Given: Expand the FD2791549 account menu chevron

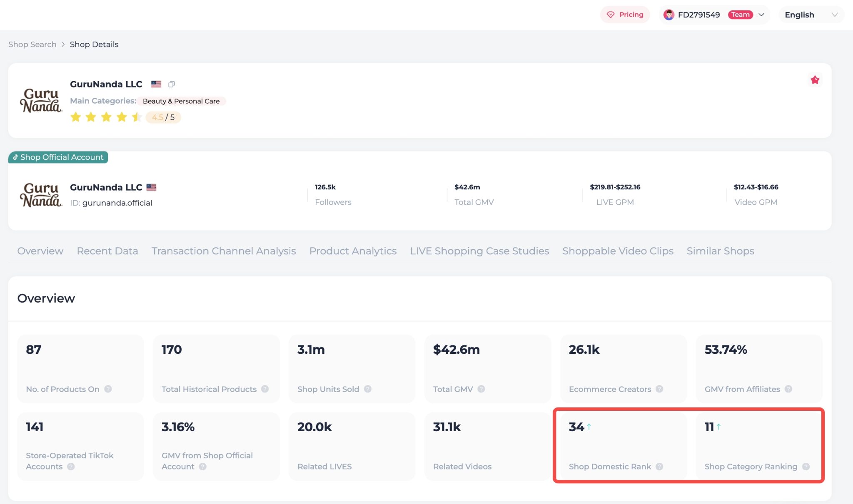Looking at the screenshot, I should coord(762,15).
